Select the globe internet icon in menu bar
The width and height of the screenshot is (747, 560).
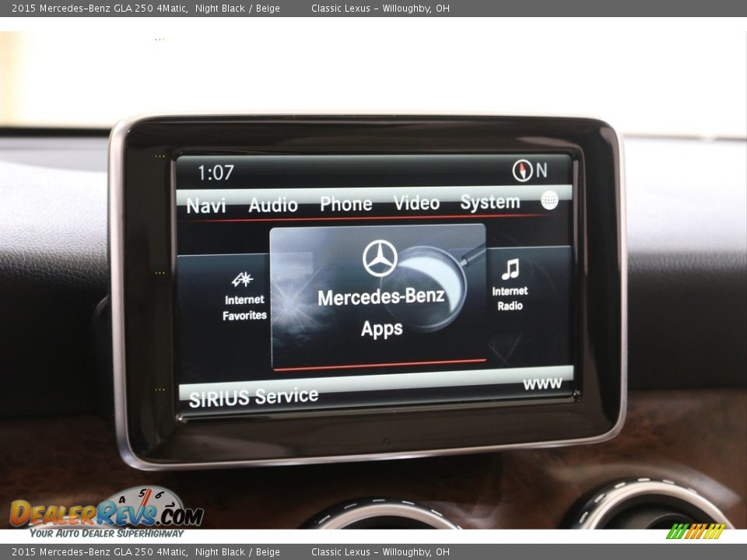pos(549,200)
